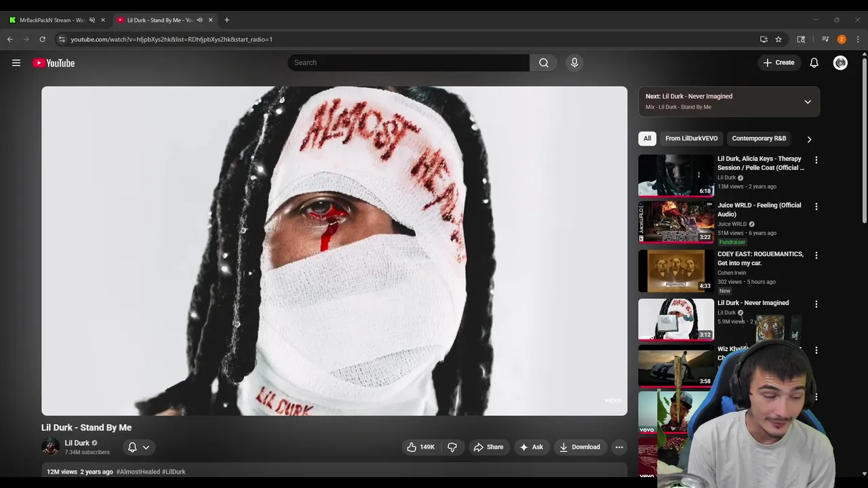Open the account avatar menu
The height and width of the screenshot is (488, 868).
pyautogui.click(x=840, y=62)
